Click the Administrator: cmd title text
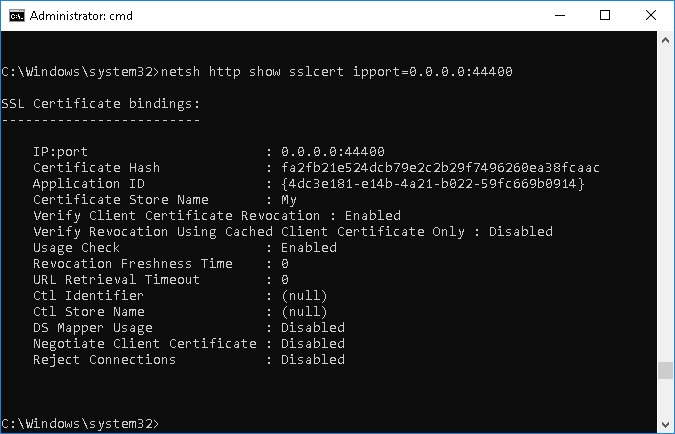 (81, 16)
